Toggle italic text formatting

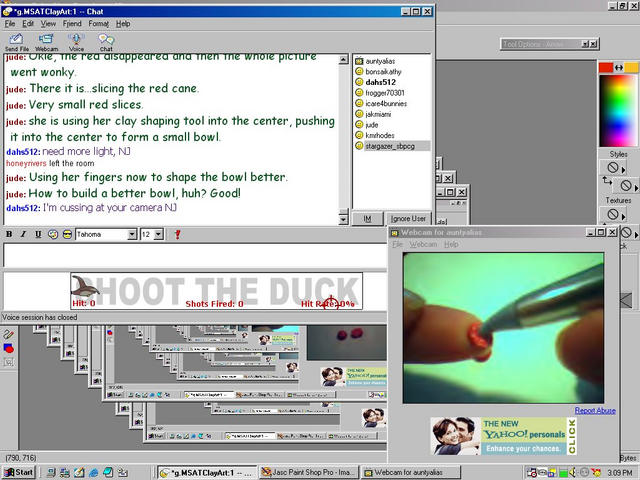[x=23, y=234]
